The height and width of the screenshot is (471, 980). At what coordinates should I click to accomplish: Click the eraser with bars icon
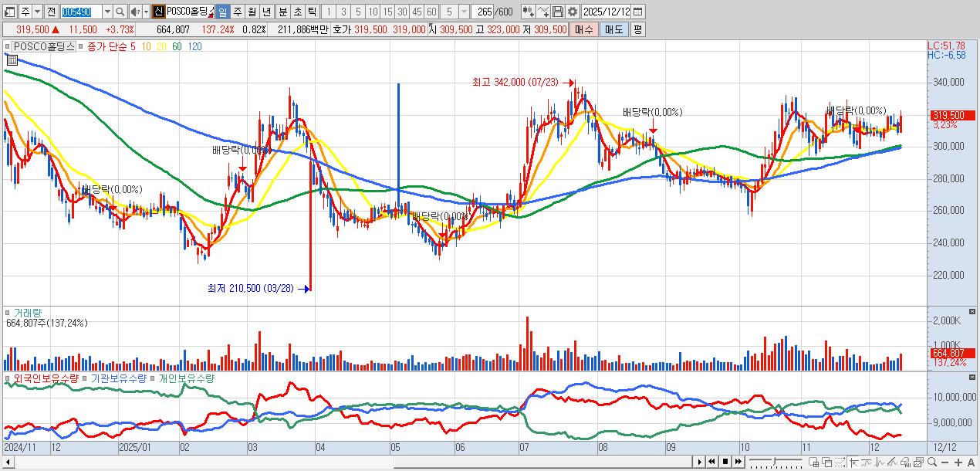[x=905, y=462]
